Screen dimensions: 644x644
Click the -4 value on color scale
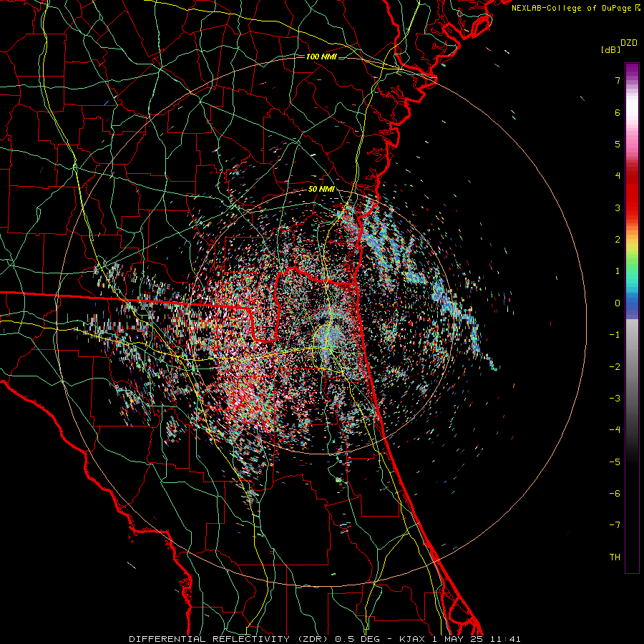(615, 430)
